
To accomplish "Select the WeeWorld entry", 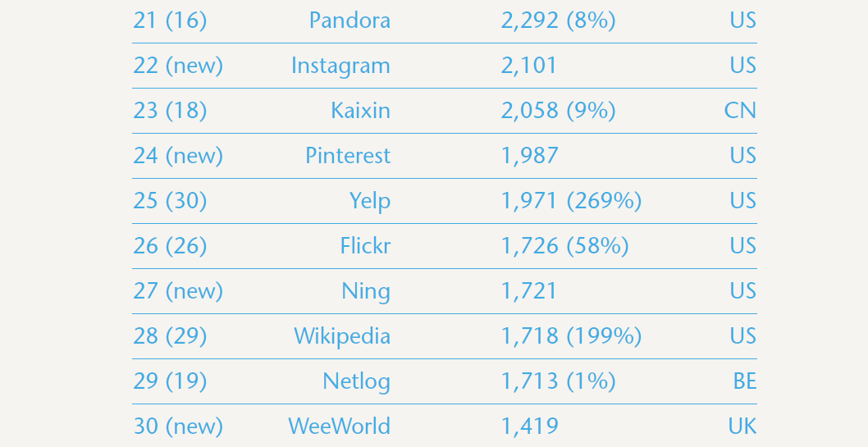I will [339, 426].
